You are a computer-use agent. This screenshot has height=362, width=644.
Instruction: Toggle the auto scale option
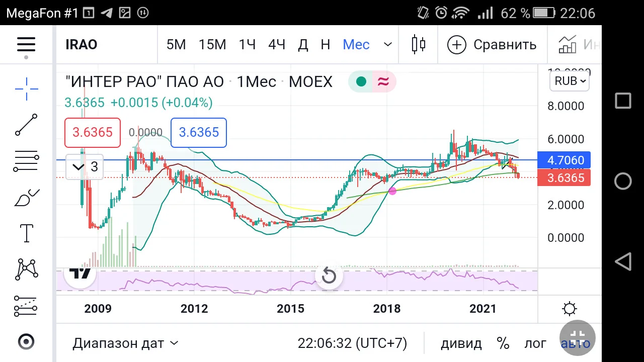(575, 343)
